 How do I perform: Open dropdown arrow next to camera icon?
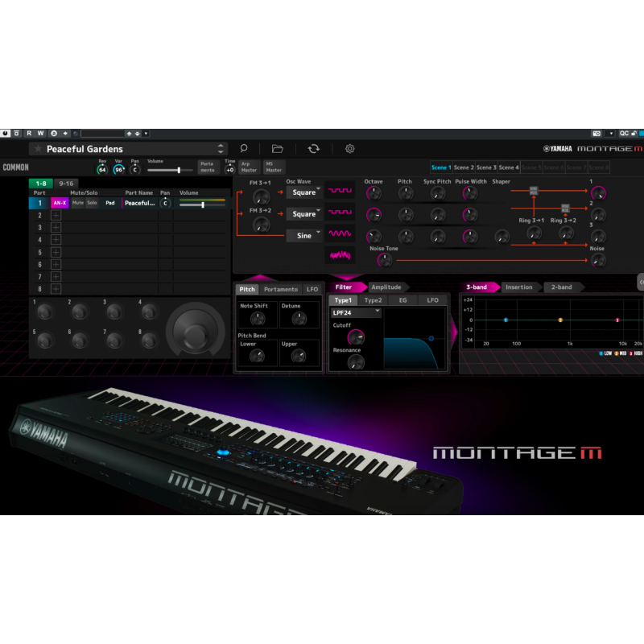611,133
